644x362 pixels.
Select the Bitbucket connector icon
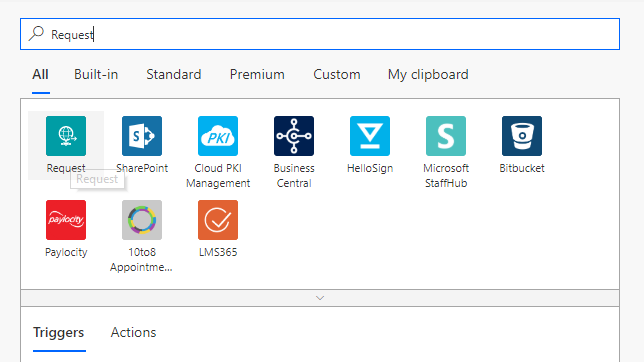[522, 136]
